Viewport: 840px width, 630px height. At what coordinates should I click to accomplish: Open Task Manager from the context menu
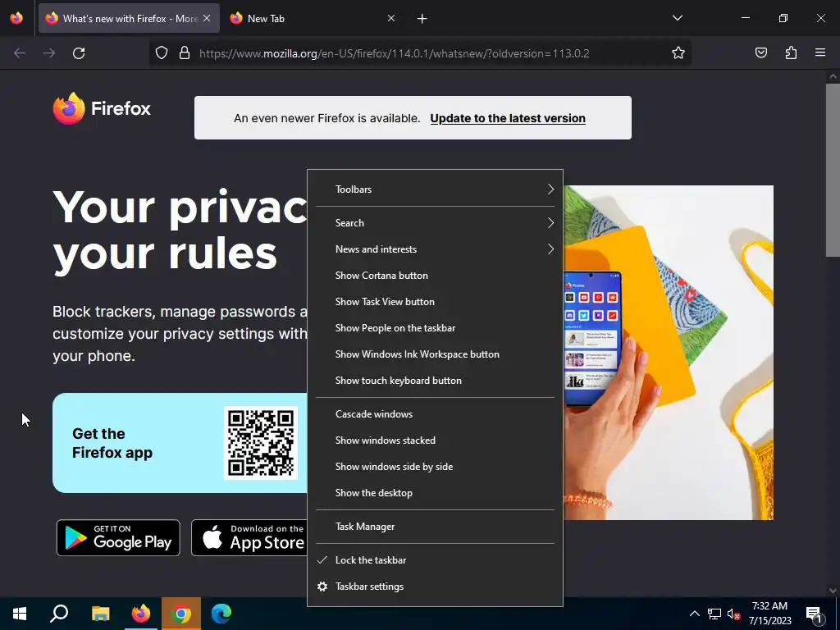click(x=435, y=527)
